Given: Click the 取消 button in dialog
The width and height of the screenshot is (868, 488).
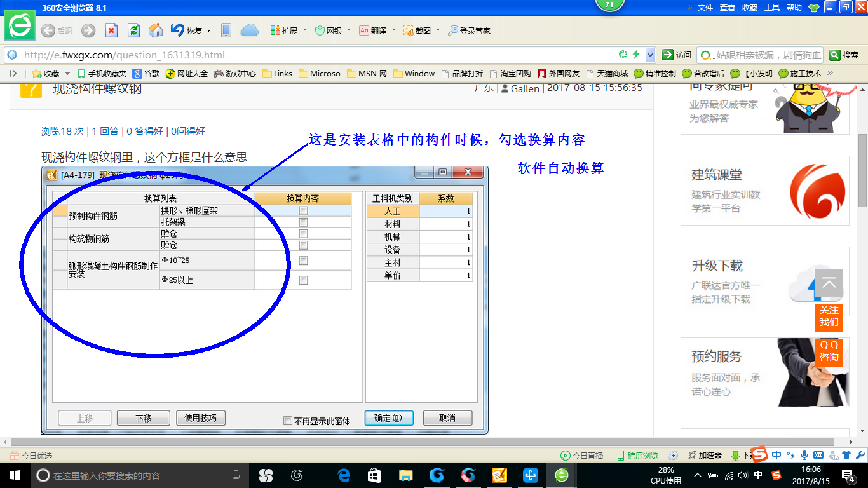Looking at the screenshot, I should (447, 418).
